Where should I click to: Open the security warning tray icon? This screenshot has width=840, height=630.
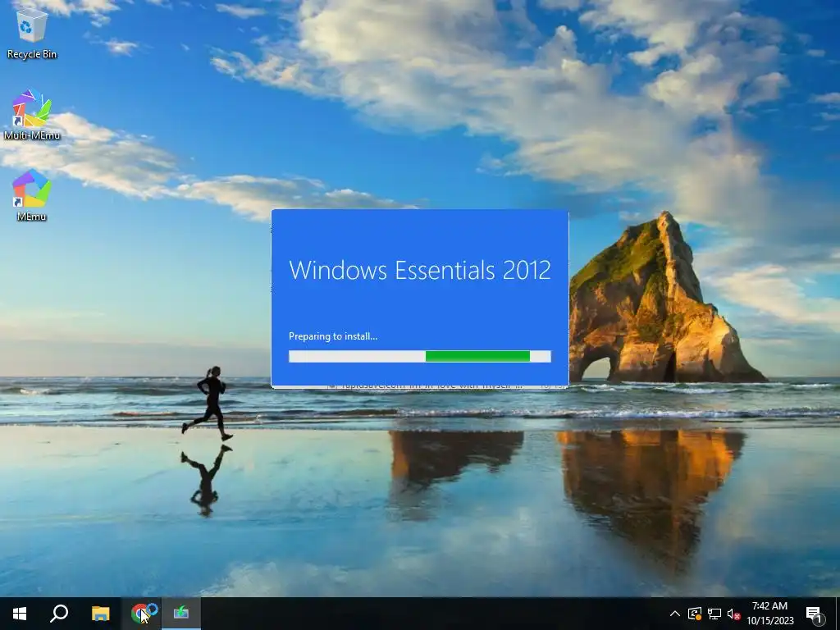coord(694,614)
